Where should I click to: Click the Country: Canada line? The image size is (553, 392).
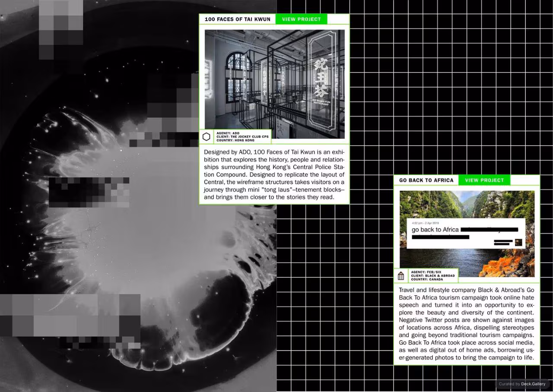(x=427, y=279)
